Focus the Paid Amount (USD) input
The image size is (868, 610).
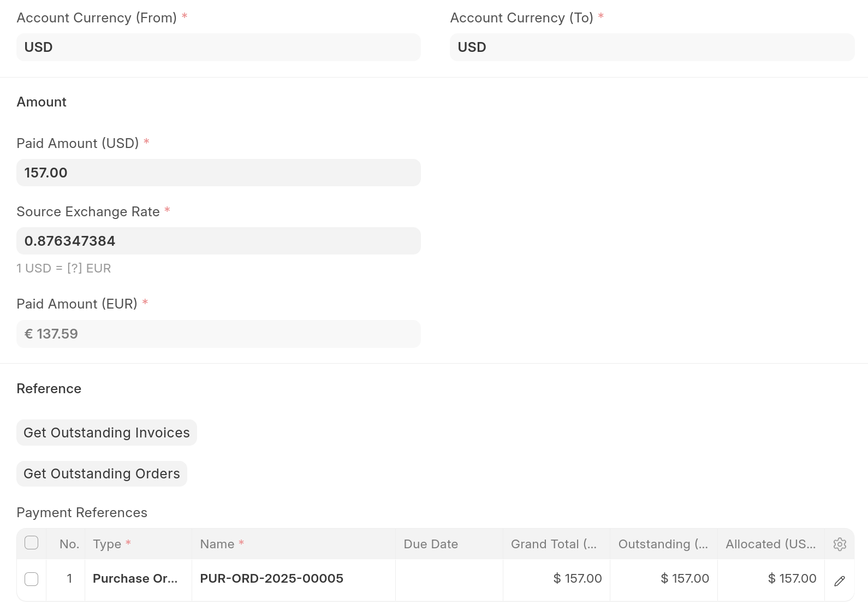218,173
